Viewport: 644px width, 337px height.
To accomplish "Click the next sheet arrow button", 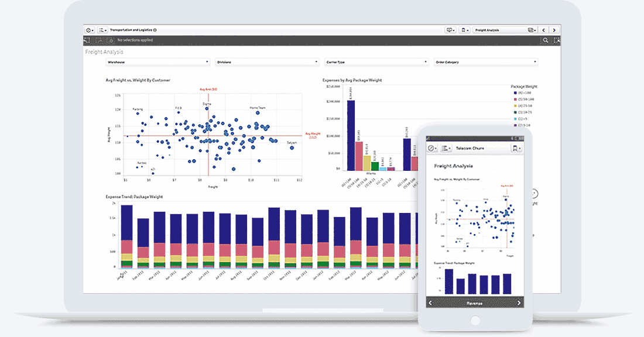I will point(554,29).
